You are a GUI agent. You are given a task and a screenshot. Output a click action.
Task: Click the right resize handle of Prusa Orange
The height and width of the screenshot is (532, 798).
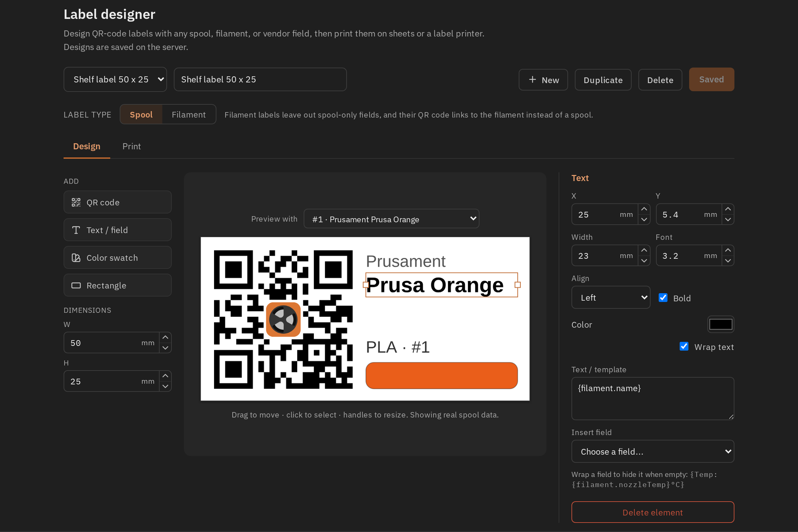pos(517,285)
